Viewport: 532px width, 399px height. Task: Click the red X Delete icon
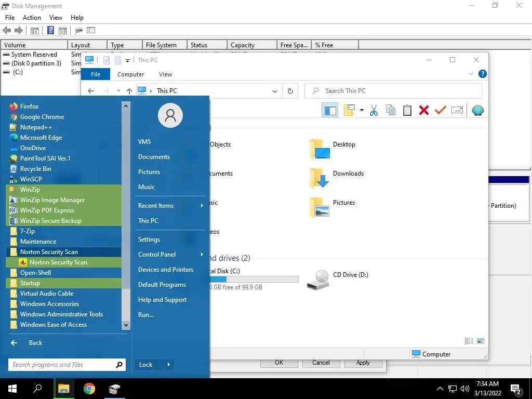click(x=424, y=110)
